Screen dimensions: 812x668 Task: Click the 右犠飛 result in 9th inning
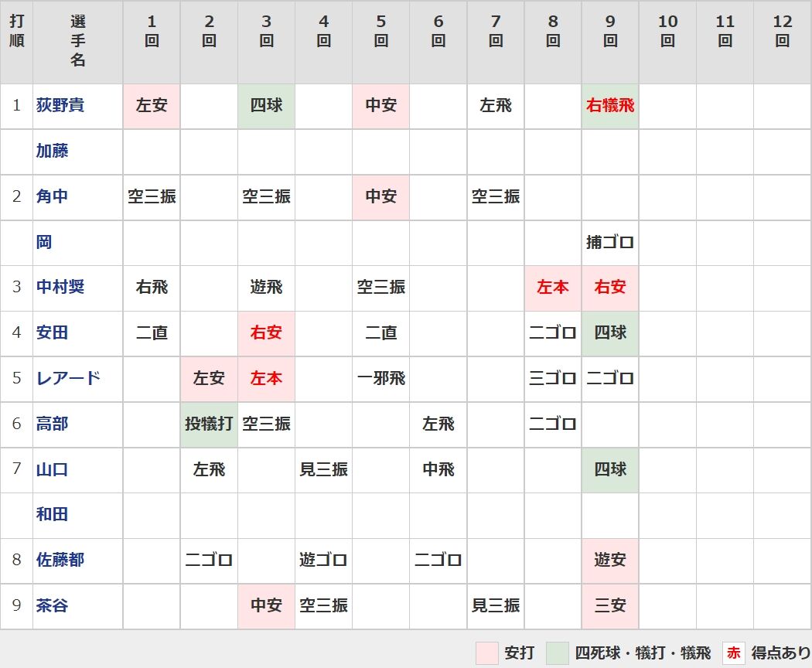pos(610,105)
